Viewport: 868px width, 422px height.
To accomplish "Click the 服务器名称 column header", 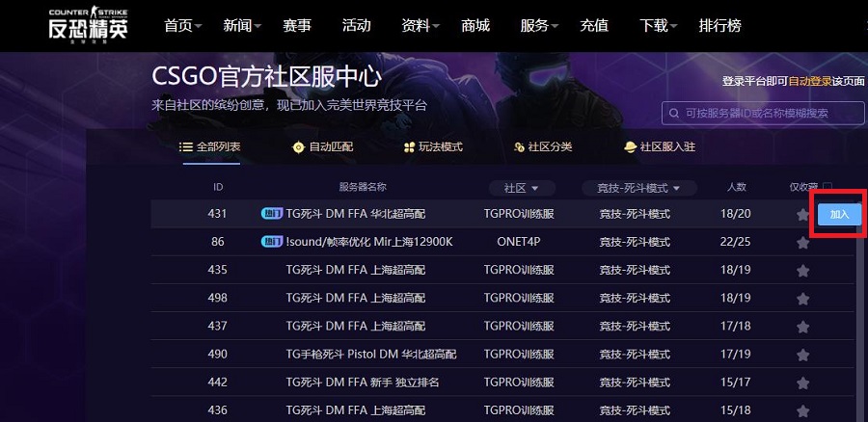I will coord(363,187).
